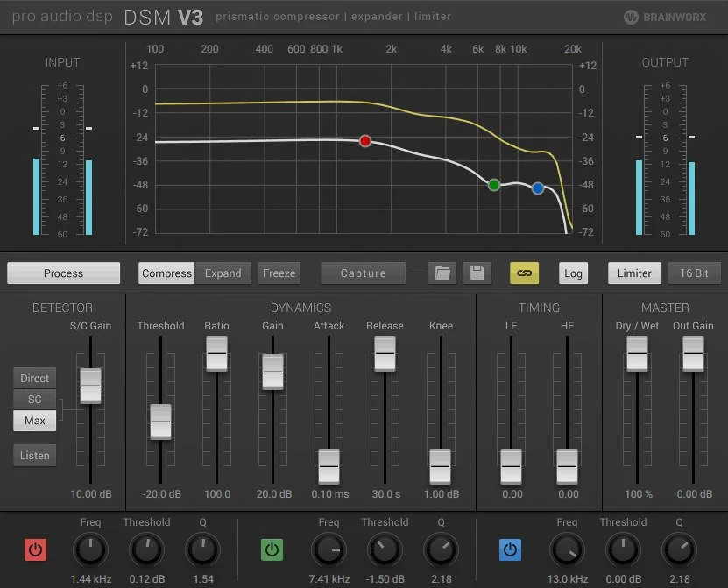
Task: Click the 7.41 kHz frequency value
Action: [329, 579]
